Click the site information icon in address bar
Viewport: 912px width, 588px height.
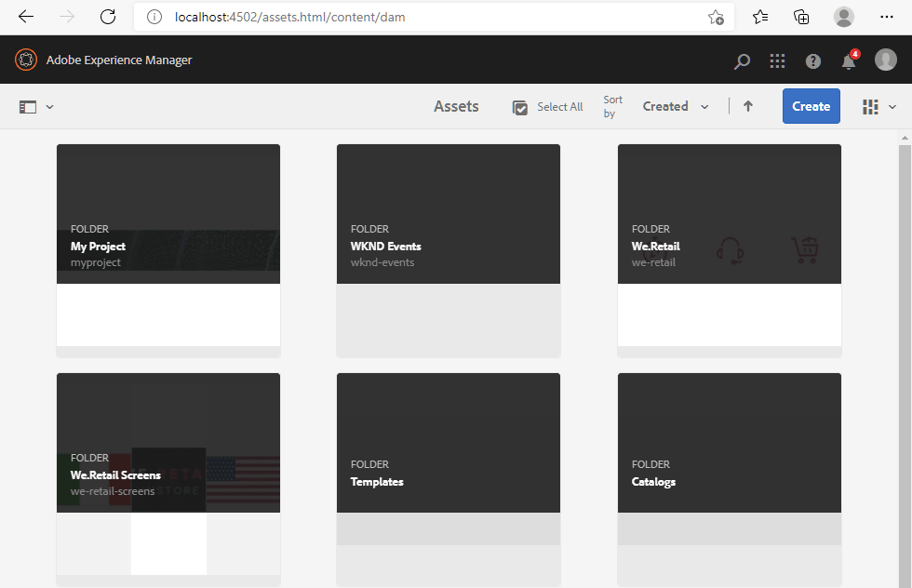(x=154, y=17)
